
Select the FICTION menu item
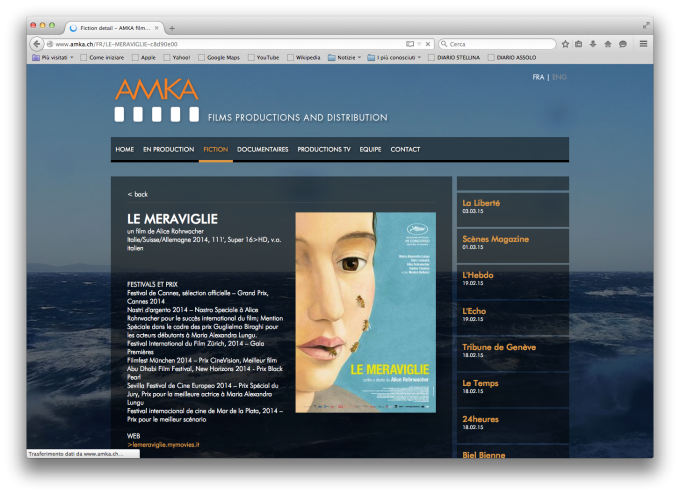click(216, 149)
